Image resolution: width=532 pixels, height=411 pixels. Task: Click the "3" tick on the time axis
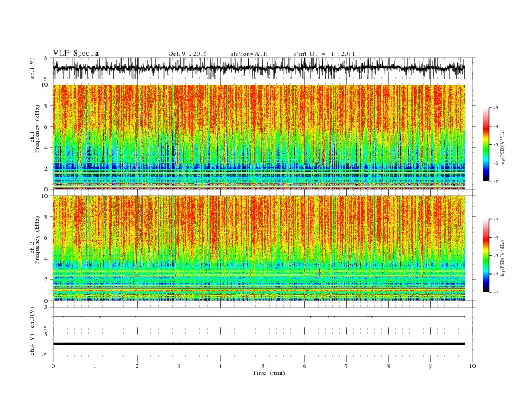point(179,366)
